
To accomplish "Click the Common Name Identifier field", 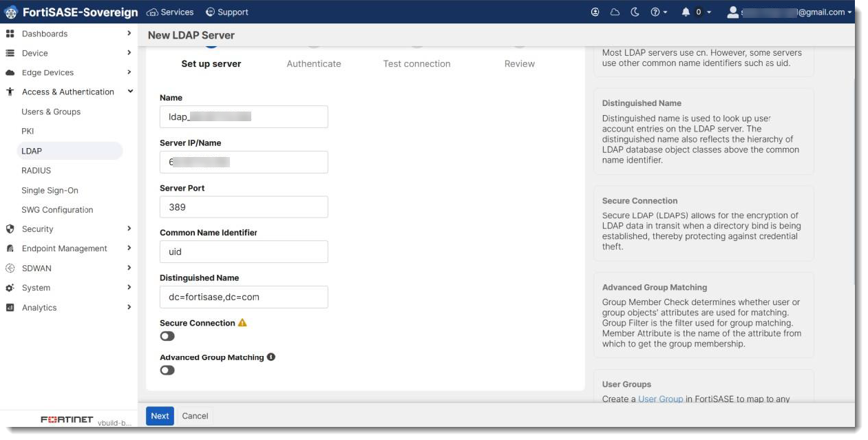I will (244, 252).
